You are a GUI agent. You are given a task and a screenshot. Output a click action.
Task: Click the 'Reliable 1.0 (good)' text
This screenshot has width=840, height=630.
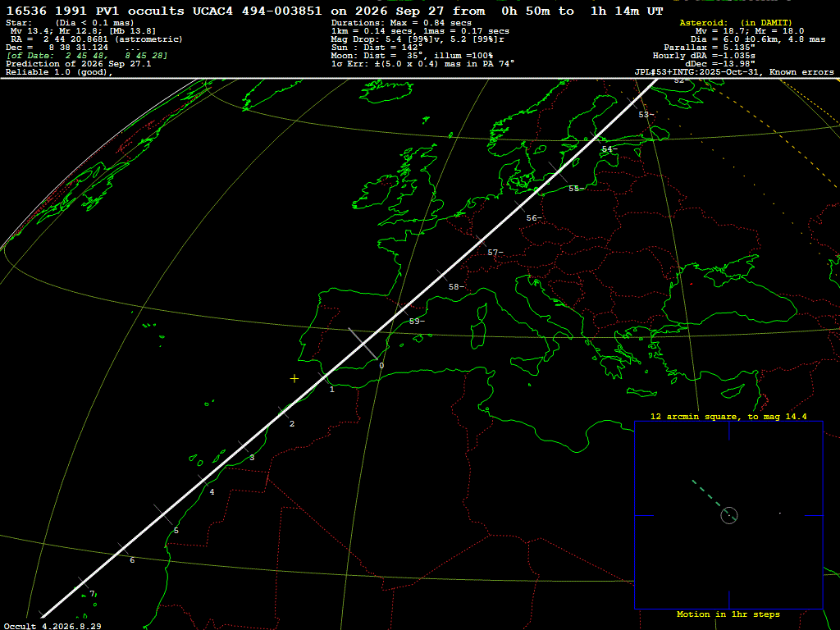coord(59,72)
